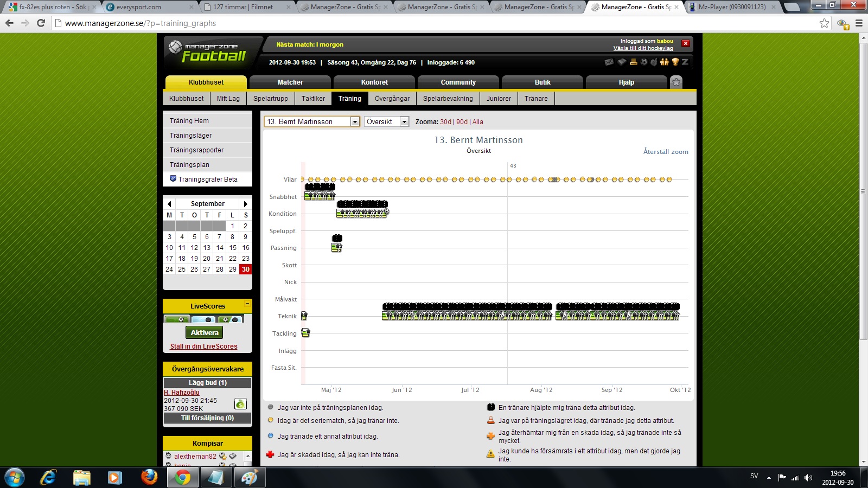This screenshot has width=868, height=488.
Task: Open the Översikt view dropdown
Action: coord(386,121)
